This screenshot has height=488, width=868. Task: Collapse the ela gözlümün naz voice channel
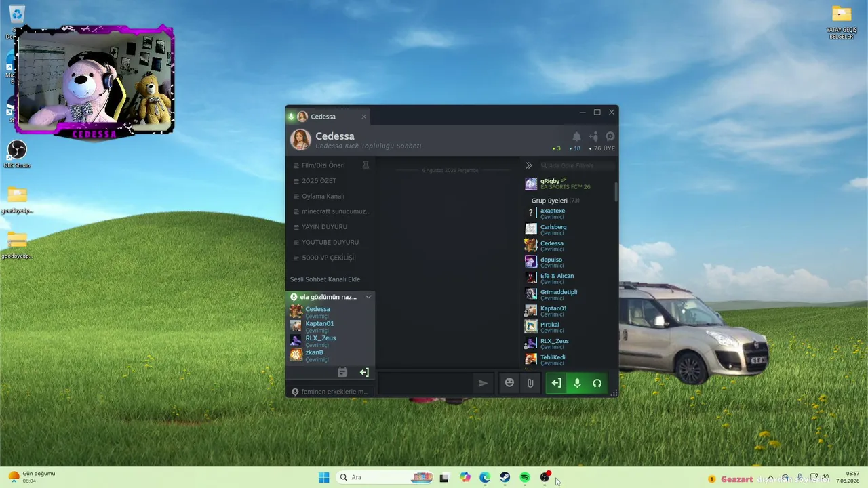tap(368, 297)
